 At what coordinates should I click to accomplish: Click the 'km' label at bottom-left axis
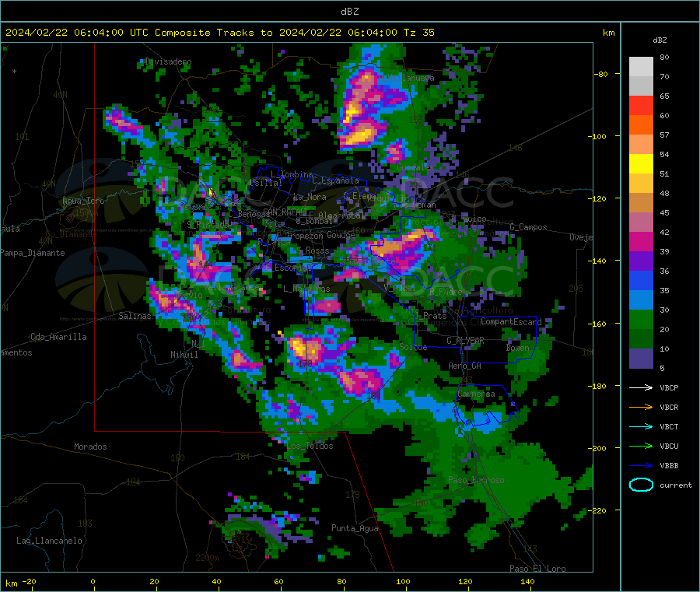point(11,583)
